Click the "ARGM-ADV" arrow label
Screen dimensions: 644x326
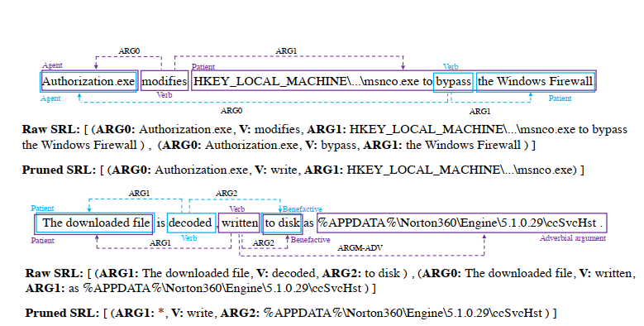360,248
